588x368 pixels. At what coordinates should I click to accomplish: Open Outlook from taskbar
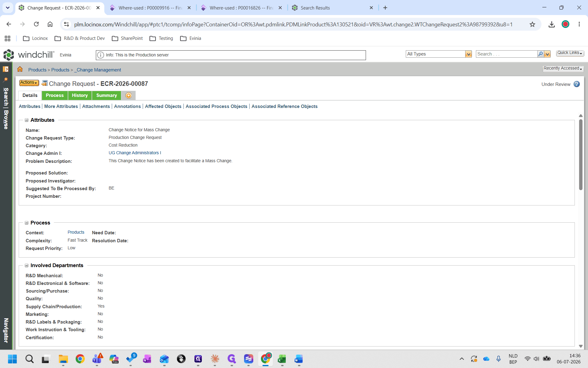(x=164, y=359)
